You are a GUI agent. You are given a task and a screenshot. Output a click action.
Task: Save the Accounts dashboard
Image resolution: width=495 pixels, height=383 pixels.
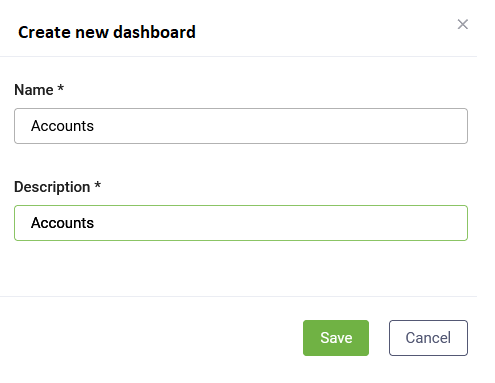(x=336, y=338)
